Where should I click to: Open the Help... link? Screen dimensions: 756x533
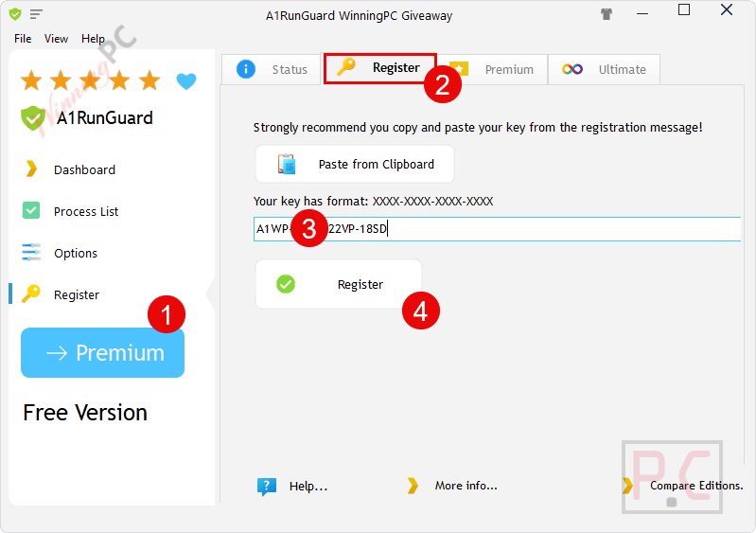[308, 487]
